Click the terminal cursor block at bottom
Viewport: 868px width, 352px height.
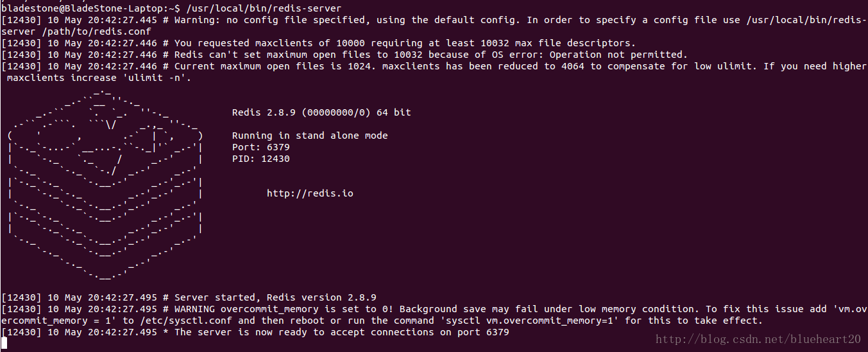pos(4,343)
